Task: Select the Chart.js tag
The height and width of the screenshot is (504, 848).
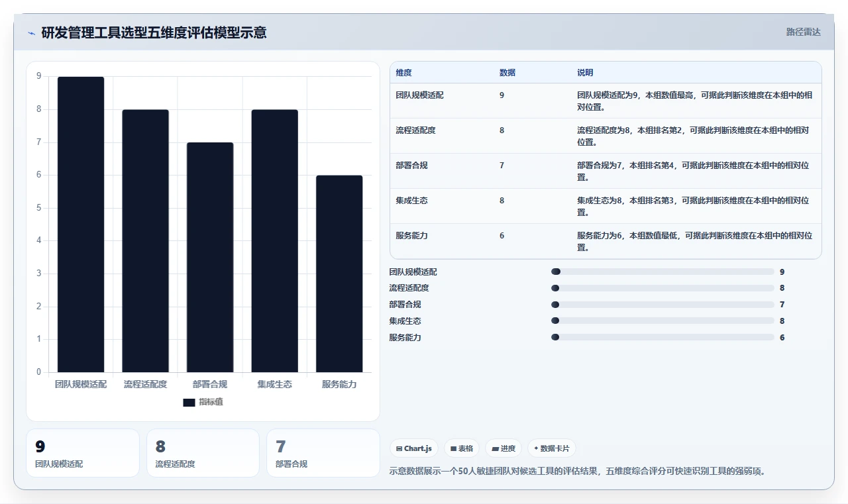Action: [414, 448]
